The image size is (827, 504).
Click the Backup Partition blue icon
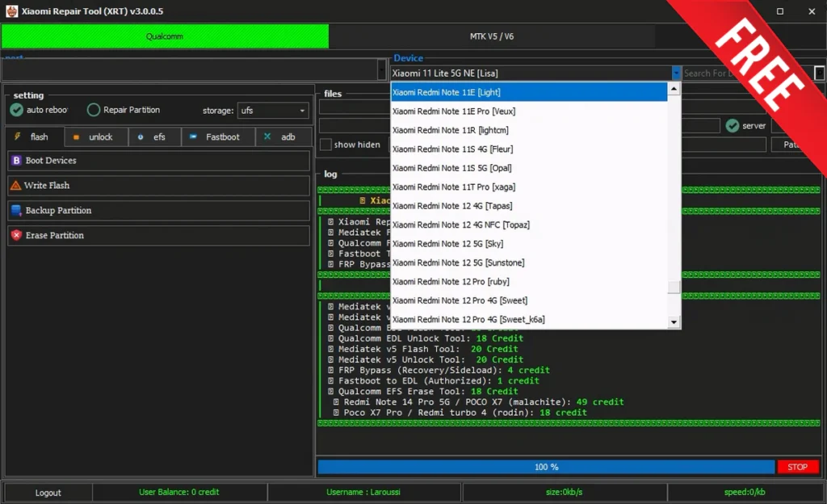pyautogui.click(x=16, y=211)
